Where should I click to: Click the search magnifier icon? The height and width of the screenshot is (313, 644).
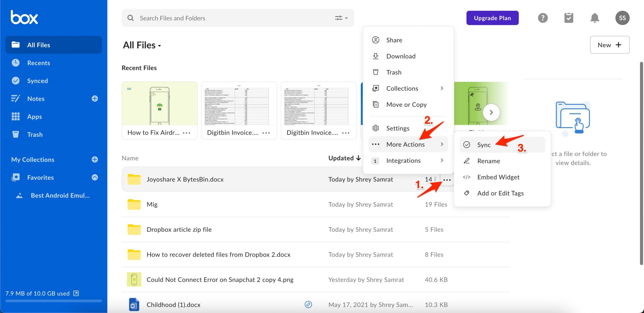(130, 18)
